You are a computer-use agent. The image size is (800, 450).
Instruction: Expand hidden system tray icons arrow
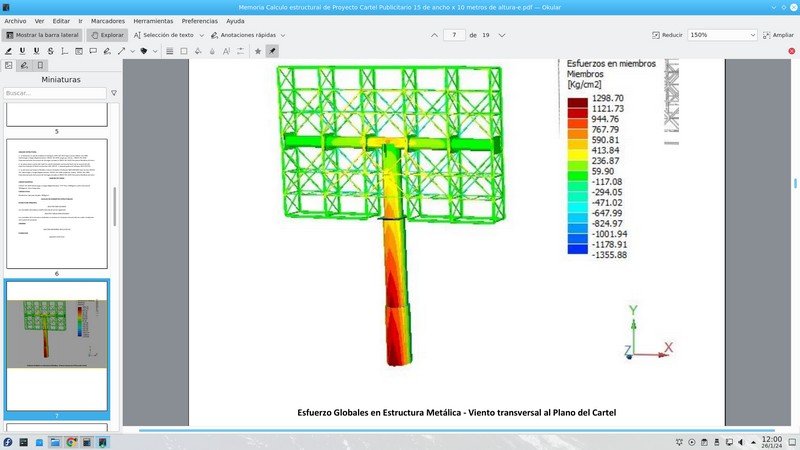point(753,442)
